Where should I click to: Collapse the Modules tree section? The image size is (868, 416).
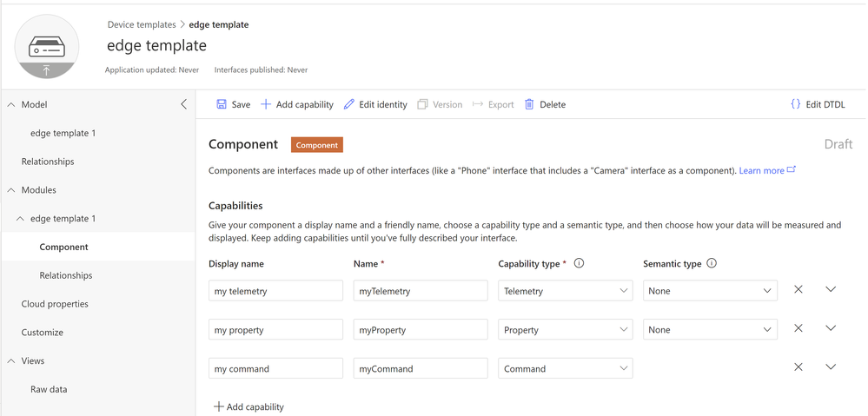point(11,190)
